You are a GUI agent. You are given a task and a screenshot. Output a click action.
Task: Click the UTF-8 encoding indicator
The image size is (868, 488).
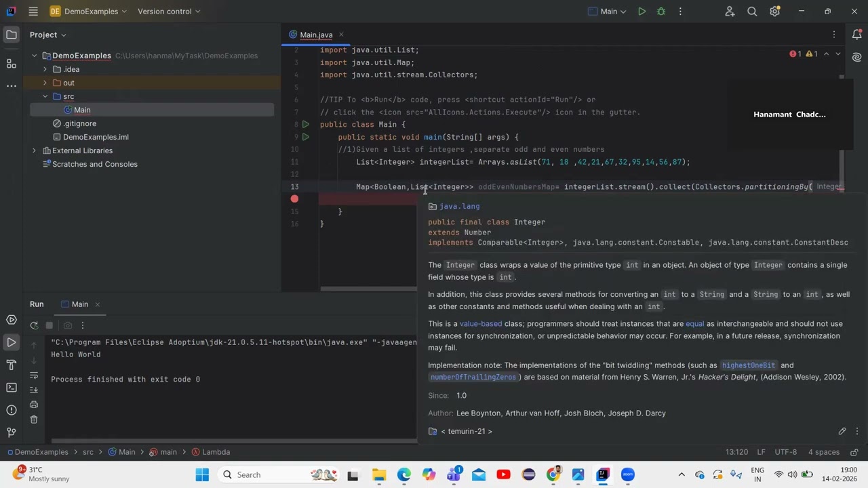coord(785,452)
